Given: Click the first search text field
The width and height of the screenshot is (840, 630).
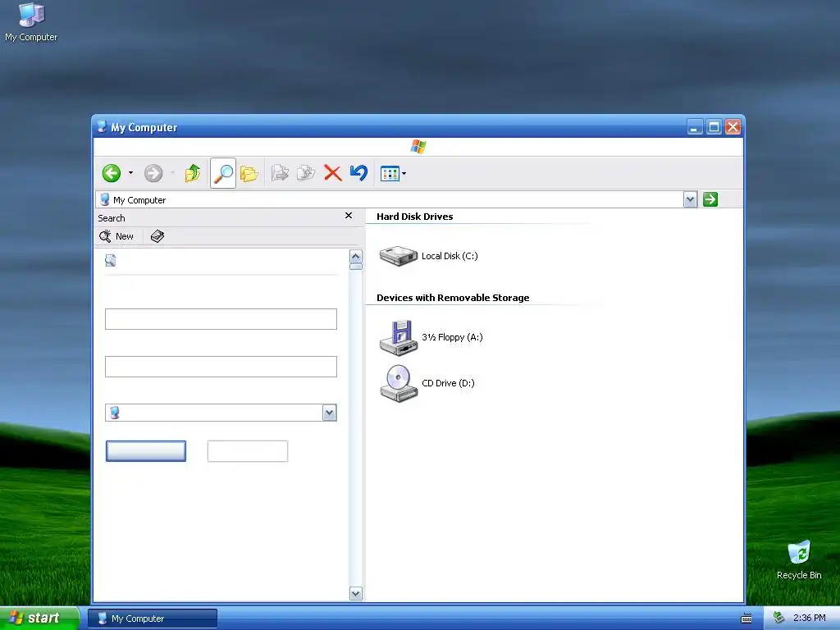Looking at the screenshot, I should click(221, 319).
